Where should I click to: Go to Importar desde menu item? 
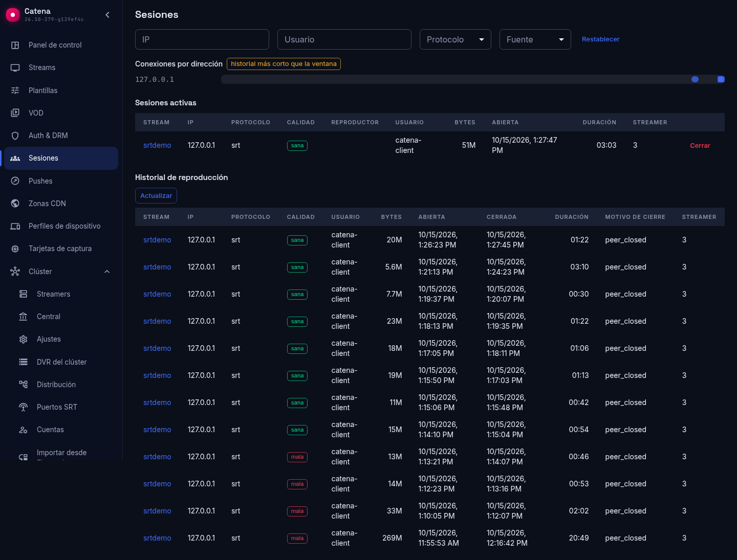[x=61, y=453]
